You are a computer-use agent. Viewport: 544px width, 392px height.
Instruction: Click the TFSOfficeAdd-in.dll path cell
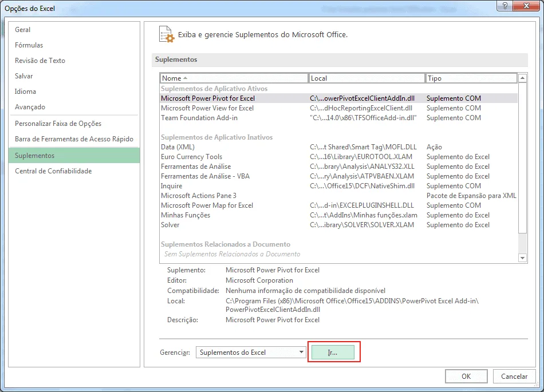tap(363, 118)
